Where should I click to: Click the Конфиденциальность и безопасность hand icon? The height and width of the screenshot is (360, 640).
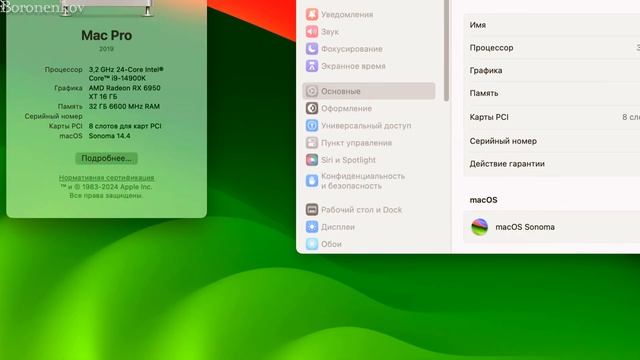312,180
